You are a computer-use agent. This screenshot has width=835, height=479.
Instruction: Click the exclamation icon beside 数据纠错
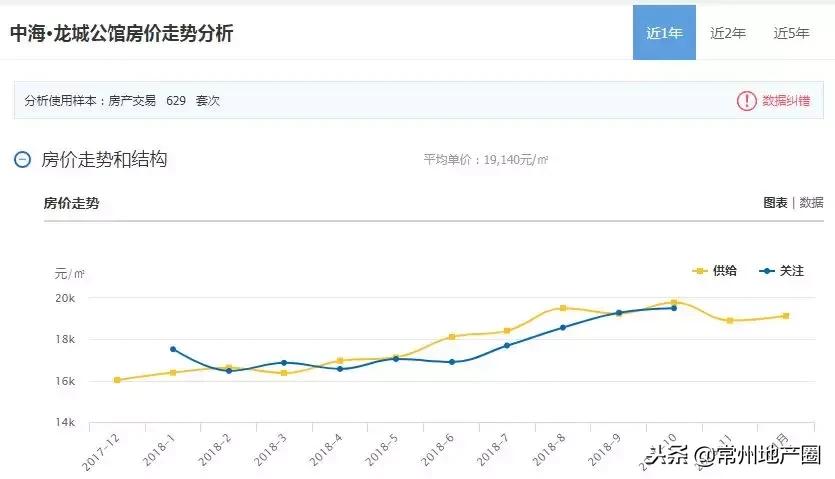pyautogui.click(x=746, y=100)
